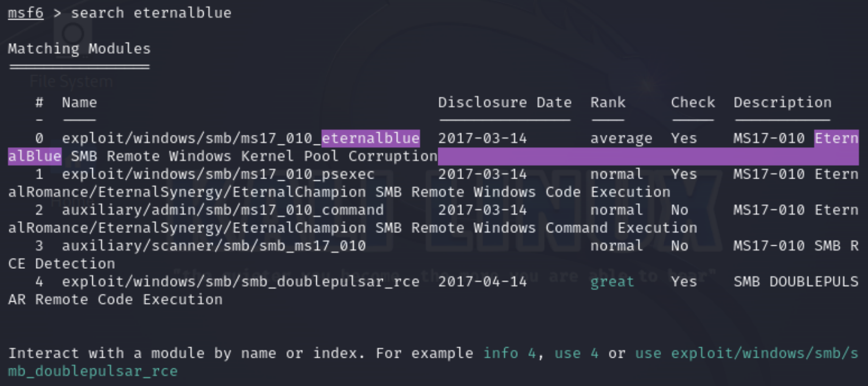Click index number 0 in the module list
This screenshot has width=868, height=386.
(39, 139)
